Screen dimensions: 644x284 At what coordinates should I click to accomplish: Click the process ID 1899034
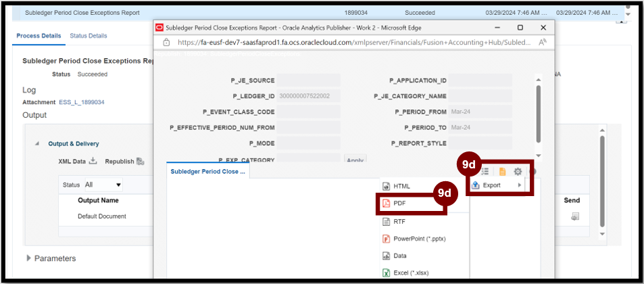pos(355,13)
